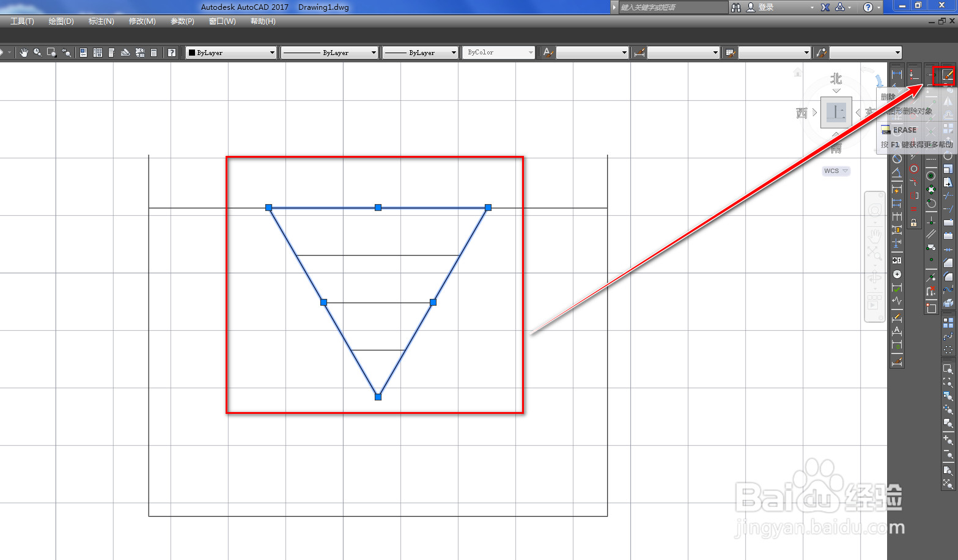The height and width of the screenshot is (560, 958).
Task: Select the Center Mark tool
Action: [x=897, y=274]
